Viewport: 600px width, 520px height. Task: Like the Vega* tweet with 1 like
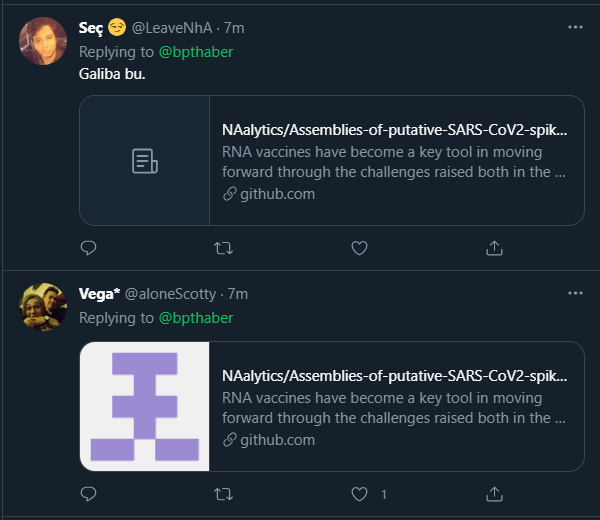pos(360,494)
